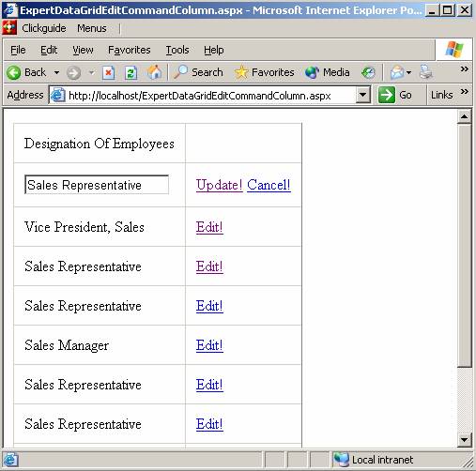Click the Local intranet zone icon

tap(341, 460)
